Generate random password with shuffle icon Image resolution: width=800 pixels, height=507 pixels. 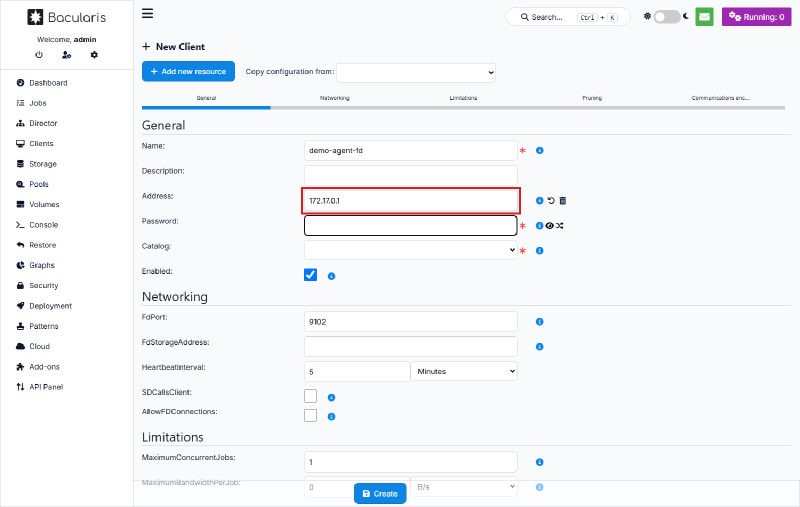point(560,225)
